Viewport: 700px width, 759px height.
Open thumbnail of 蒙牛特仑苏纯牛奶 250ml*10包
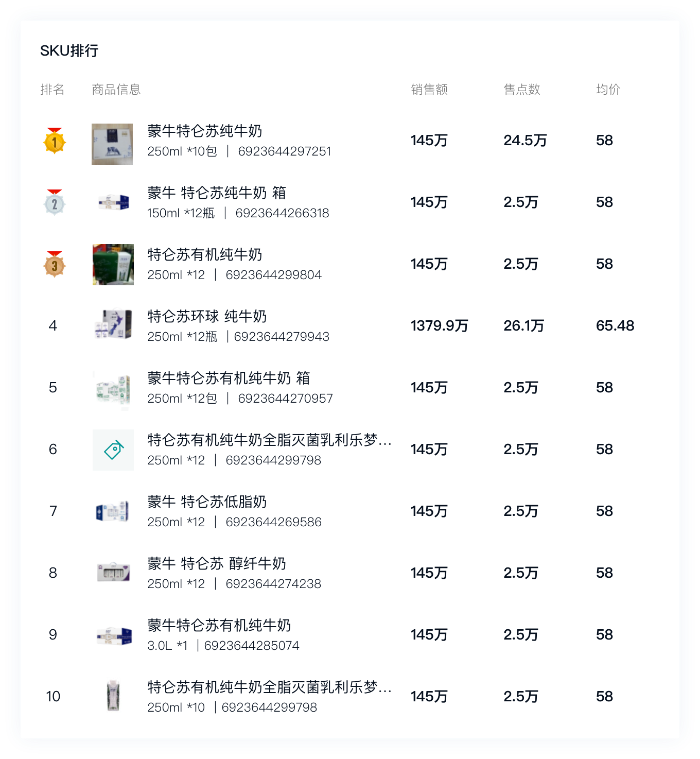112,144
